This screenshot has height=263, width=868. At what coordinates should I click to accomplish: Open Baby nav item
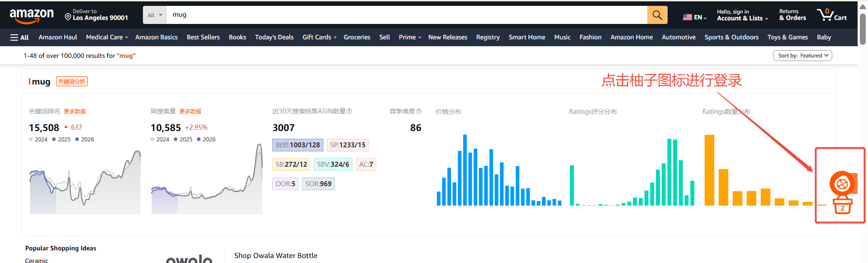coord(824,37)
